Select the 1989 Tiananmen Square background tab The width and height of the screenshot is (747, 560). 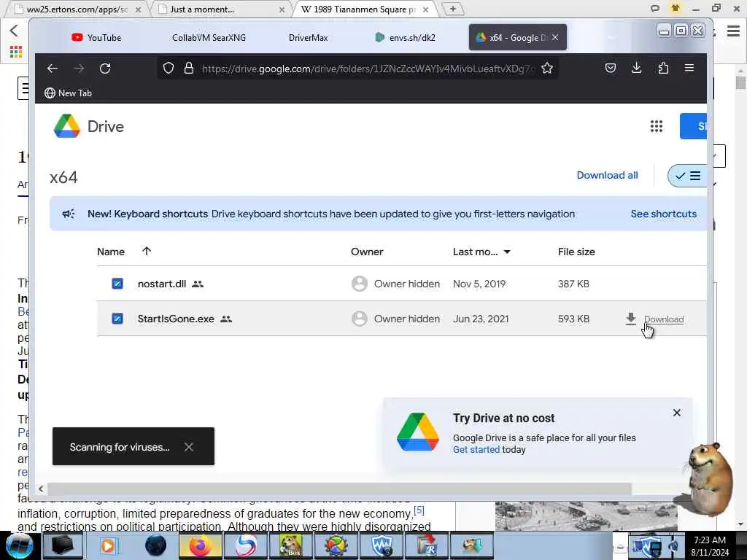click(x=365, y=9)
